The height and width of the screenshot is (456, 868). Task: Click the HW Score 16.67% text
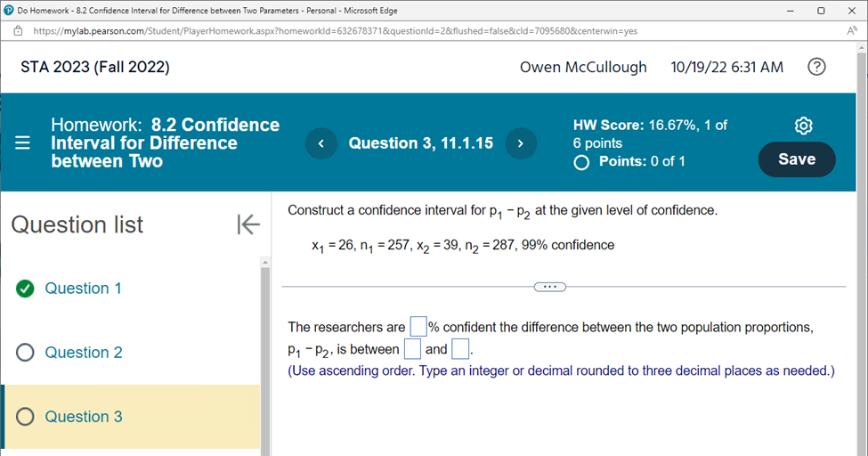650,134
